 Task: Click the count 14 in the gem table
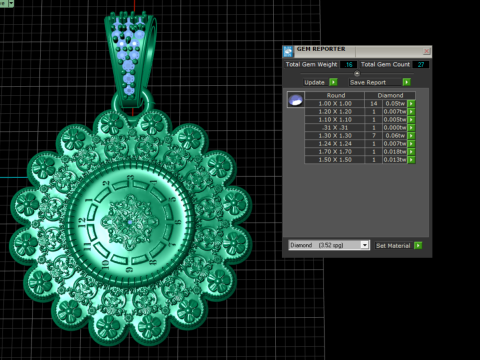click(374, 104)
